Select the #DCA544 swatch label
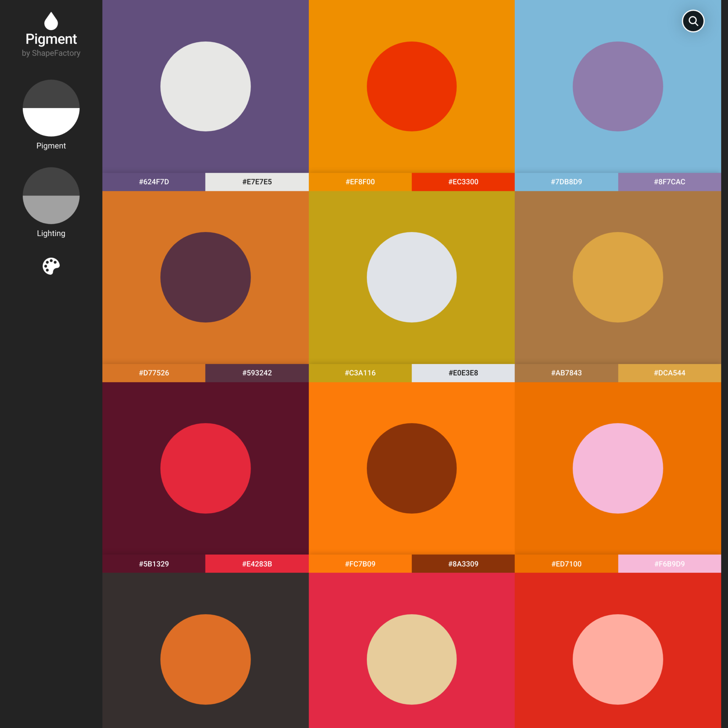This screenshot has width=728, height=728. tap(669, 373)
